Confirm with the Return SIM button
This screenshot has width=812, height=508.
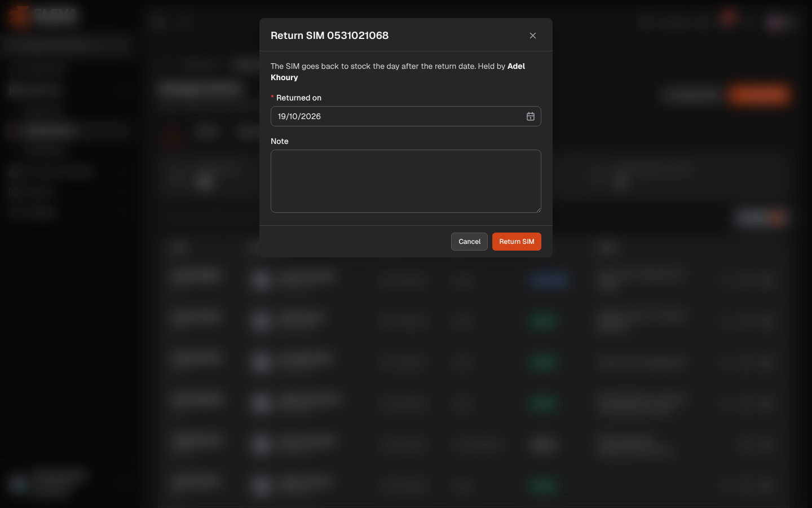[517, 242]
